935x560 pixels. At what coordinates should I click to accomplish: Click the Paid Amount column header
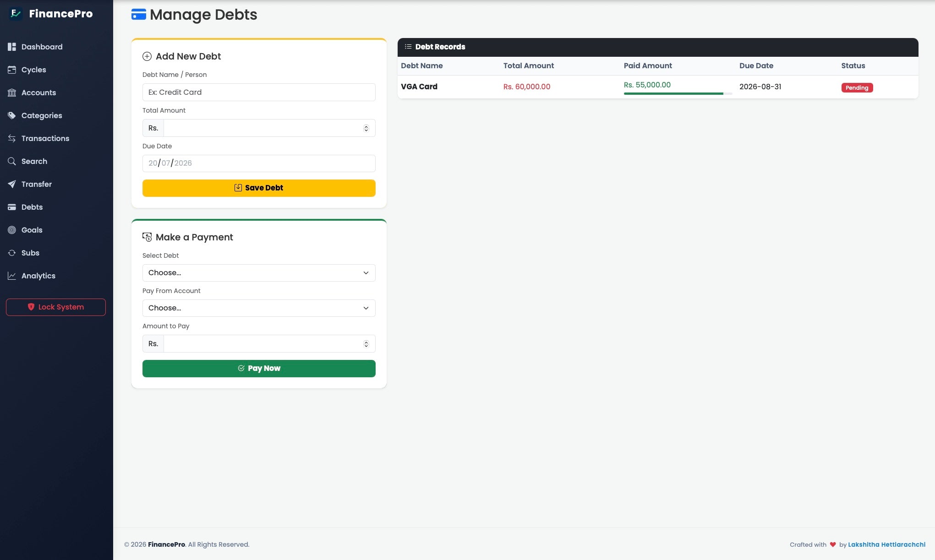(648, 65)
